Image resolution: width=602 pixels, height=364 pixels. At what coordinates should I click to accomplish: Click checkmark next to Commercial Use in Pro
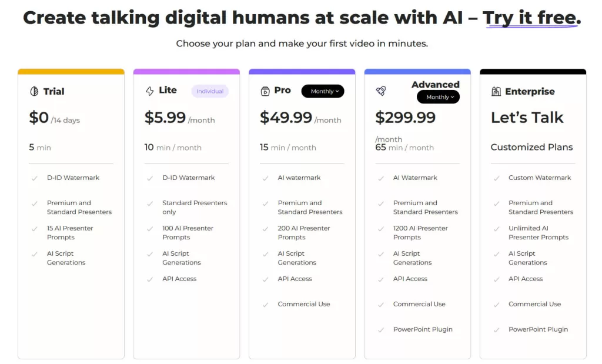(265, 305)
